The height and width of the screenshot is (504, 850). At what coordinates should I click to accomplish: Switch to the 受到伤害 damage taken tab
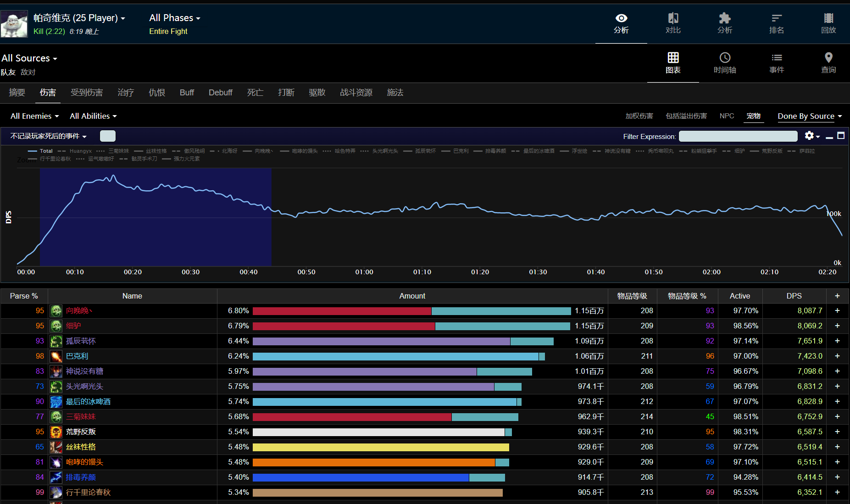click(87, 93)
